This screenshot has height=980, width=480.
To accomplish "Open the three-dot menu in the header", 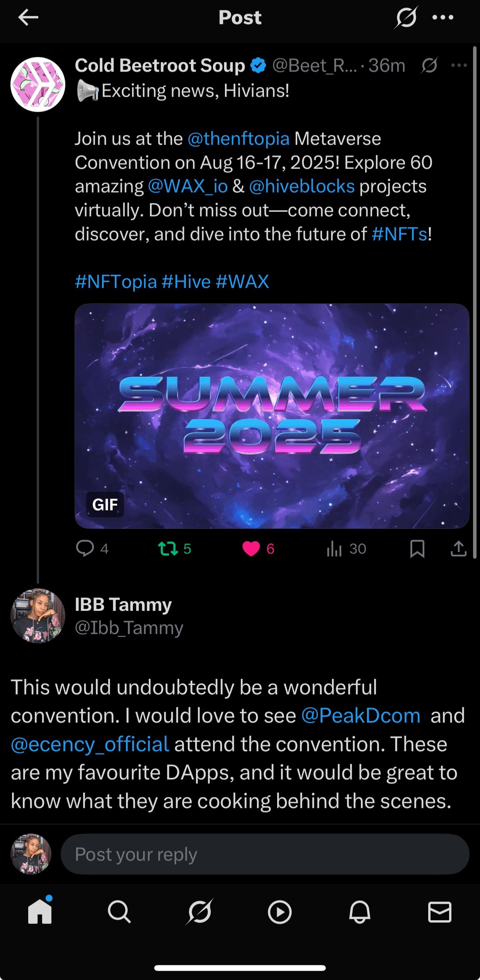I will pos(443,17).
